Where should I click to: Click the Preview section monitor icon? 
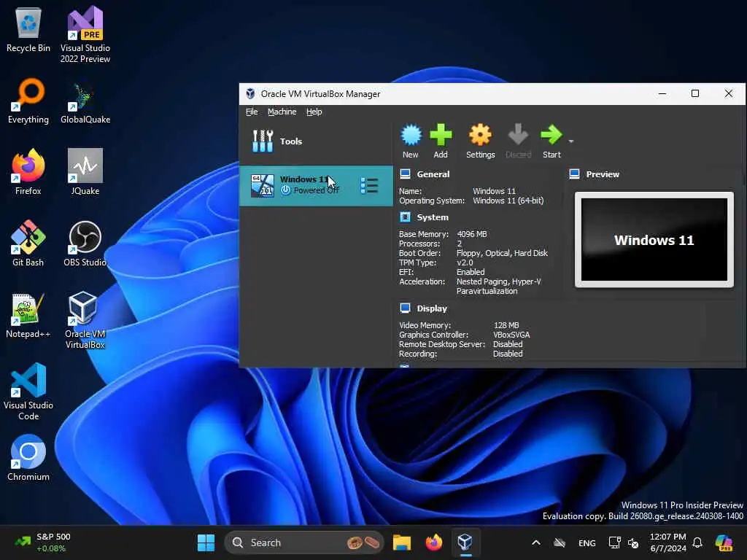point(575,174)
